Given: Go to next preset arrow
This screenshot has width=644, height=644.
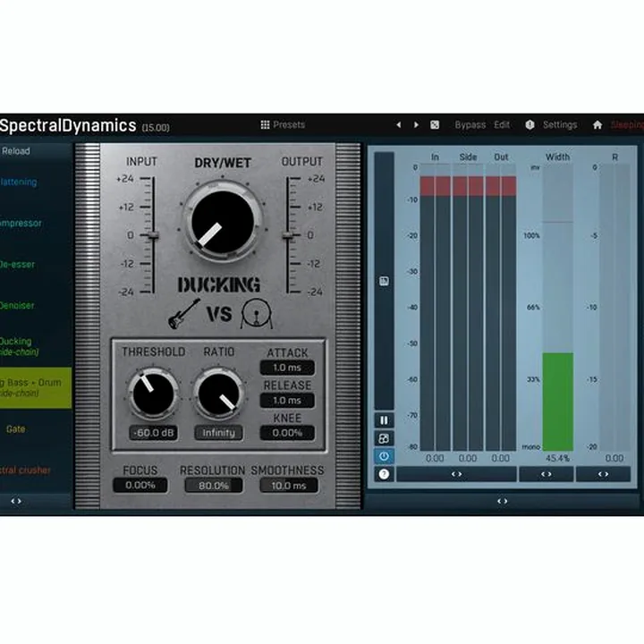Looking at the screenshot, I should (x=416, y=124).
